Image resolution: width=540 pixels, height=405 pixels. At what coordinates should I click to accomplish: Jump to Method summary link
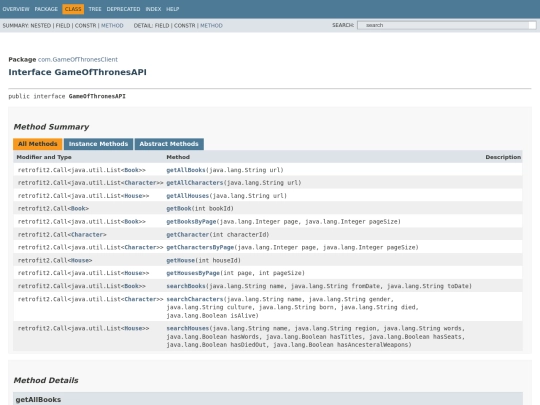pyautogui.click(x=112, y=25)
